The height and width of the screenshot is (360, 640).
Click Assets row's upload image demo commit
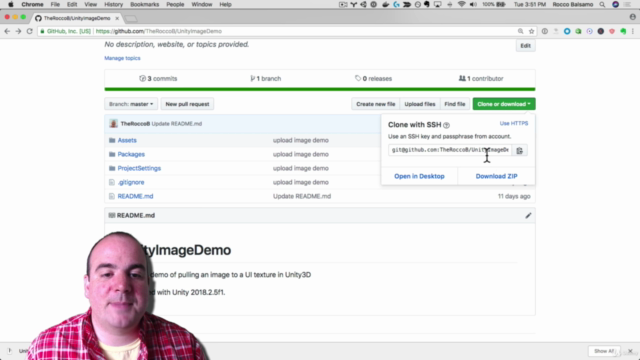click(301, 140)
